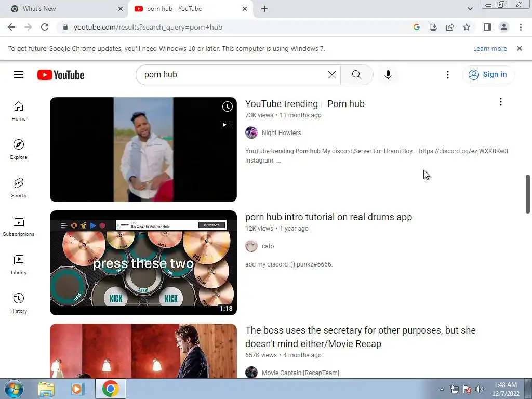Click the address bar URL

(148, 27)
